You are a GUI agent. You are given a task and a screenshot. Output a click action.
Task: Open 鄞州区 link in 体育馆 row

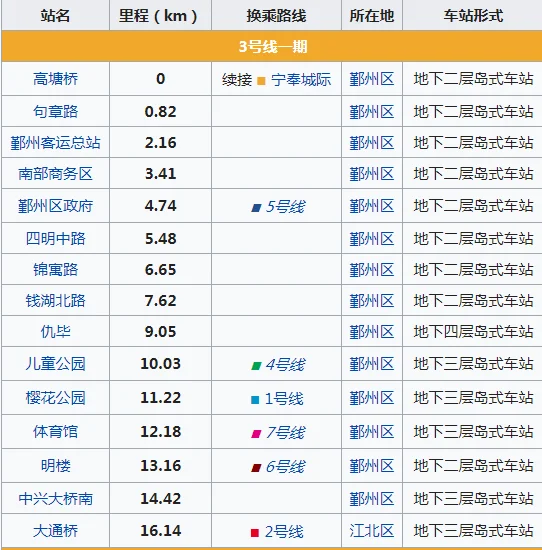372,432
